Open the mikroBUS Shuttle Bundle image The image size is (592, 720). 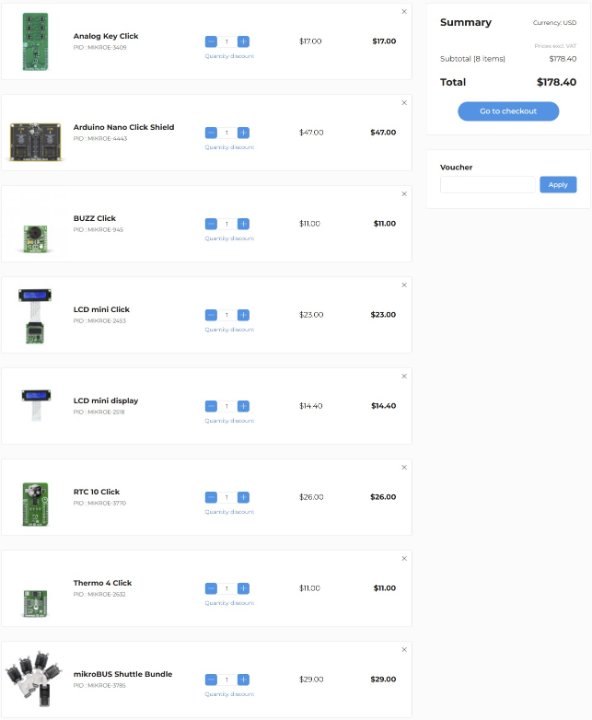click(x=34, y=679)
